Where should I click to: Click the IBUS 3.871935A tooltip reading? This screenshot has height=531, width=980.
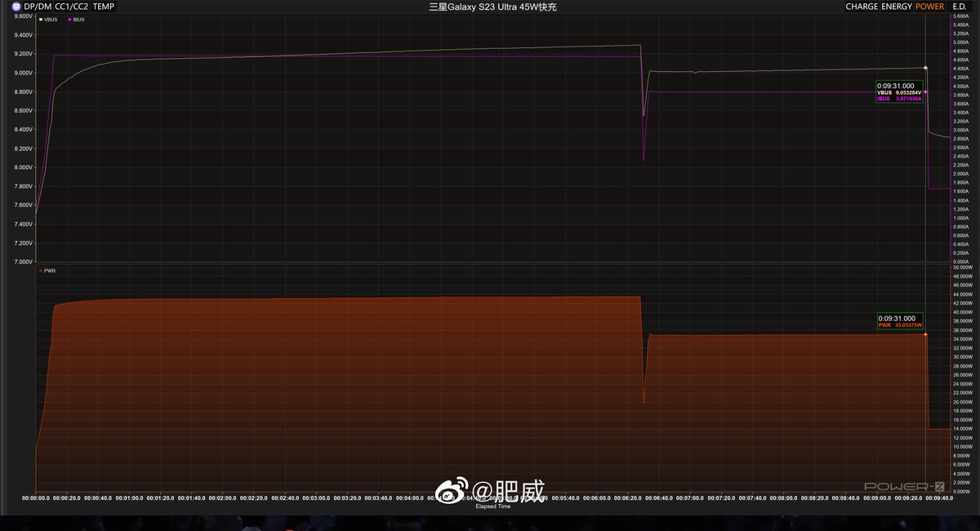[x=899, y=98]
